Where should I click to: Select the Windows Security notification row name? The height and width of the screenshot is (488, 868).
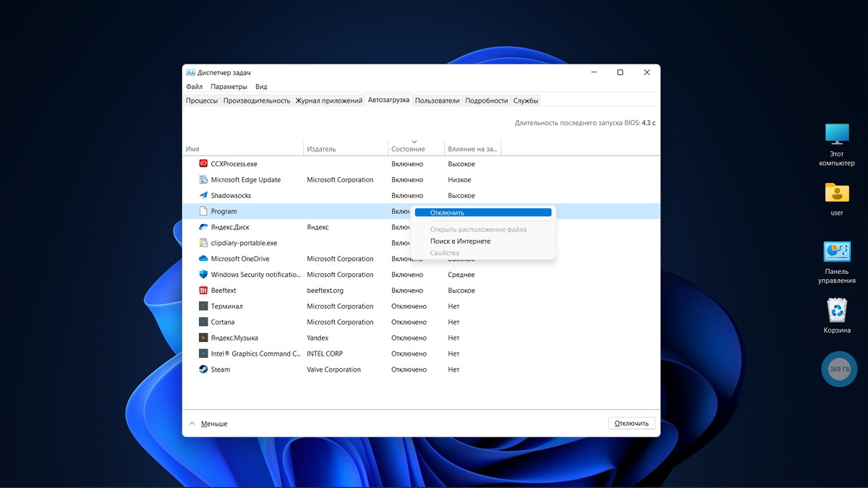(256, 275)
